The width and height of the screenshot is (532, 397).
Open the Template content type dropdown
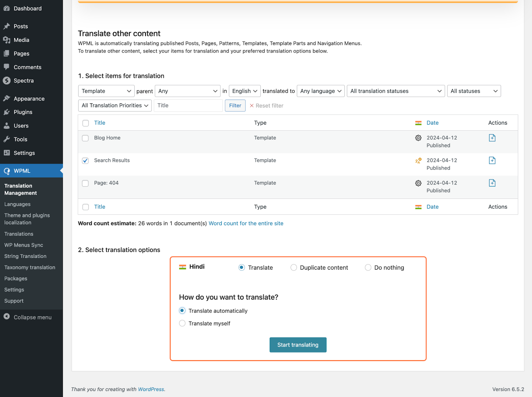click(x=106, y=91)
